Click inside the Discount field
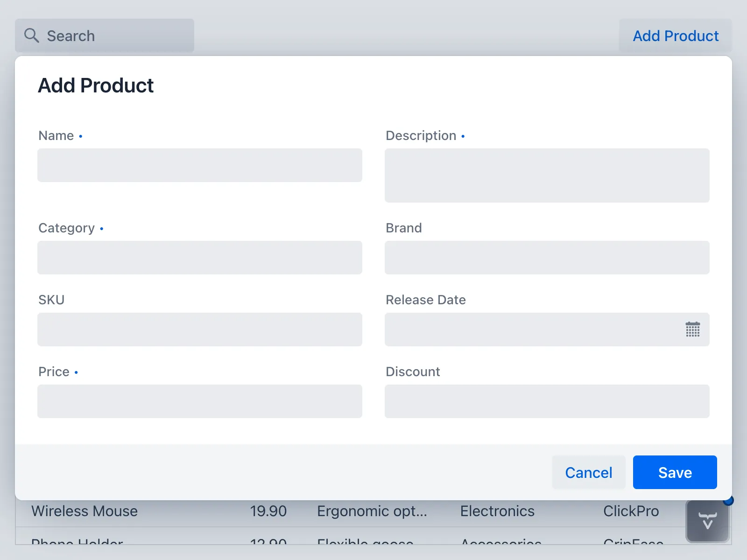 pos(547,401)
